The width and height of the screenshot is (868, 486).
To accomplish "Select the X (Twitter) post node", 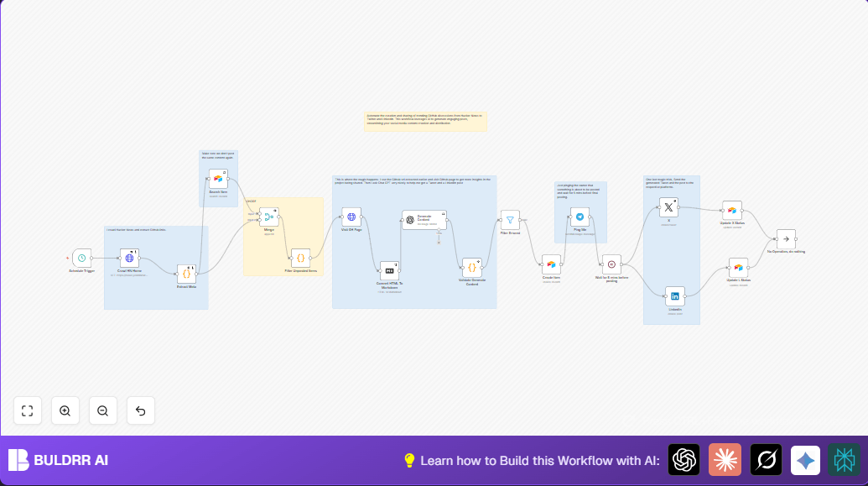I will click(x=668, y=207).
